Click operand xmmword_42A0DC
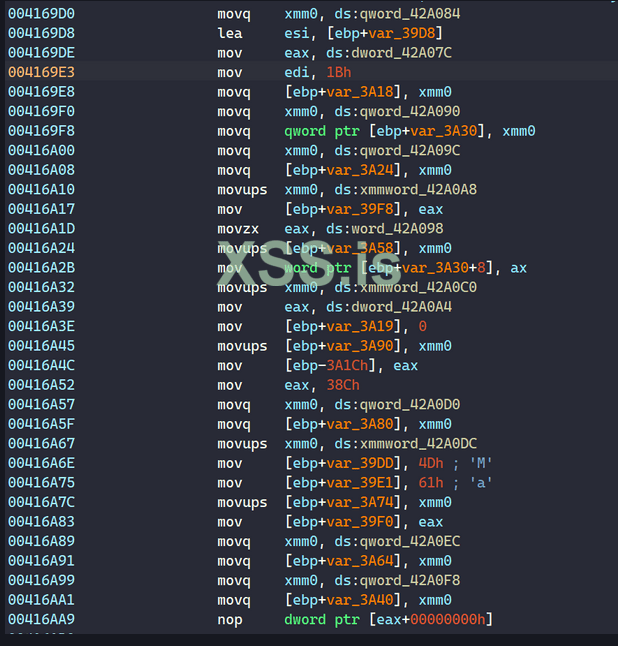The width and height of the screenshot is (618, 646). click(x=419, y=444)
